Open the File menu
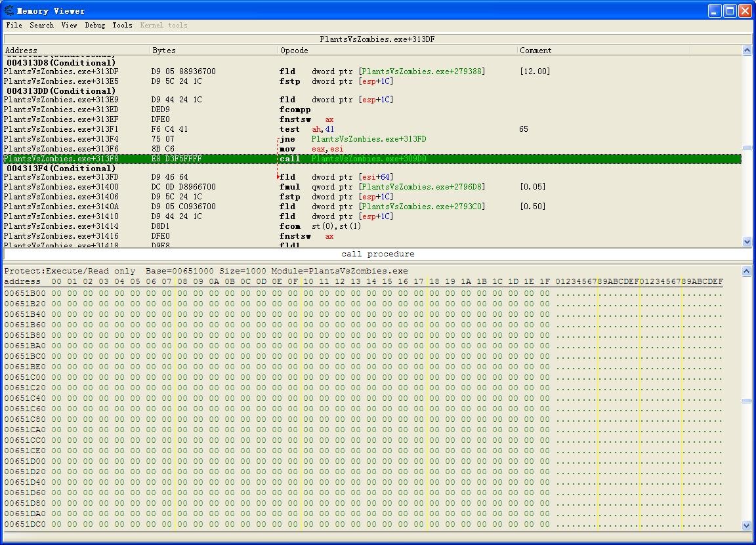This screenshot has width=756, height=545. [14, 25]
